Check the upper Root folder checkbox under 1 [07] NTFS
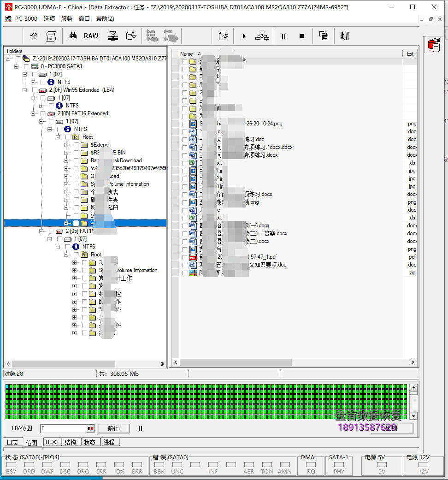 [68, 137]
